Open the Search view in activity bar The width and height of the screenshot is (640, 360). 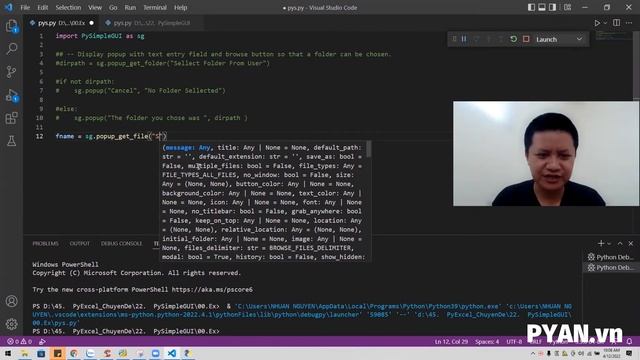(11, 49)
